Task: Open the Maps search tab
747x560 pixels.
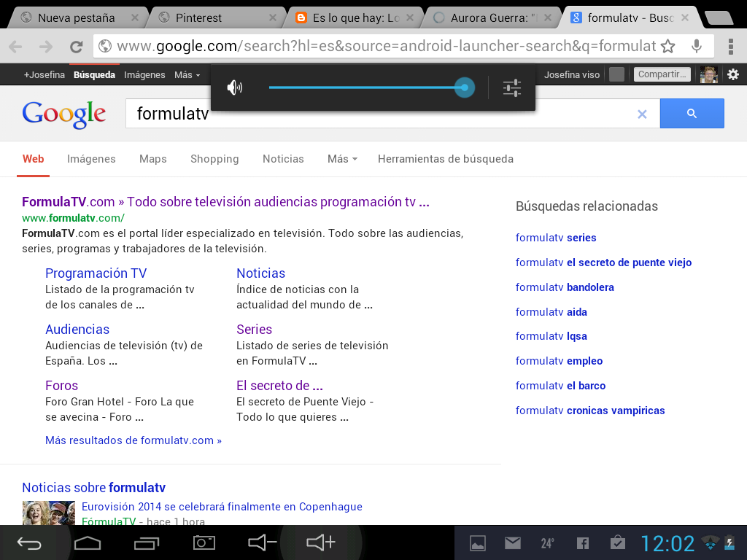Action: pos(153,159)
